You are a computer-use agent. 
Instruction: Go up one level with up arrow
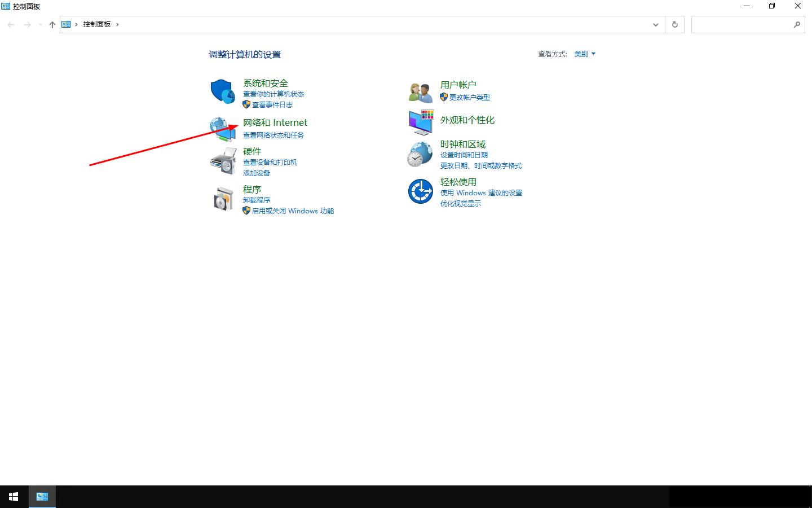pos(52,25)
